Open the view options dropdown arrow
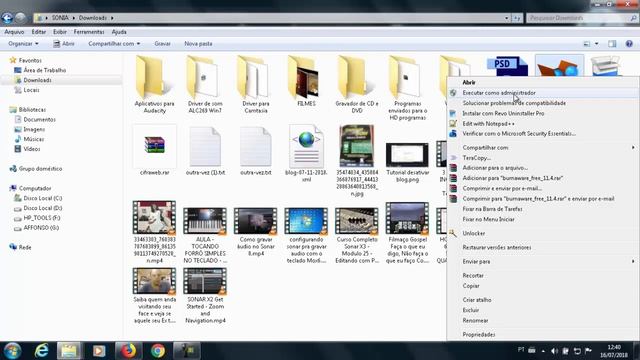 (x=596, y=44)
